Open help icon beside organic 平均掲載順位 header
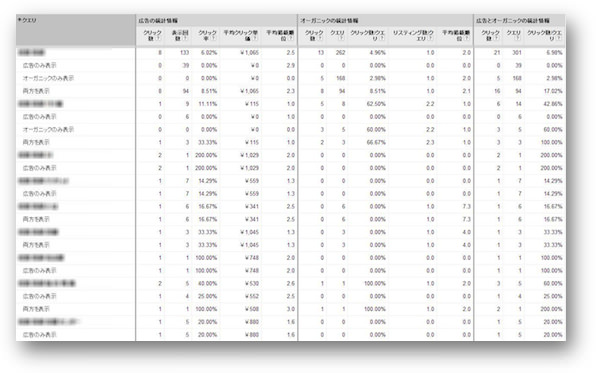 click(467, 38)
